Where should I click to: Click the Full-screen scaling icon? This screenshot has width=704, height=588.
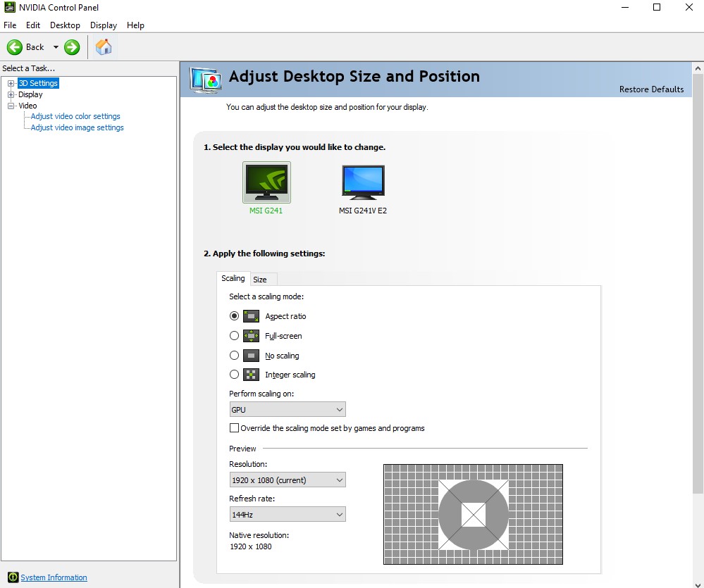pyautogui.click(x=251, y=335)
